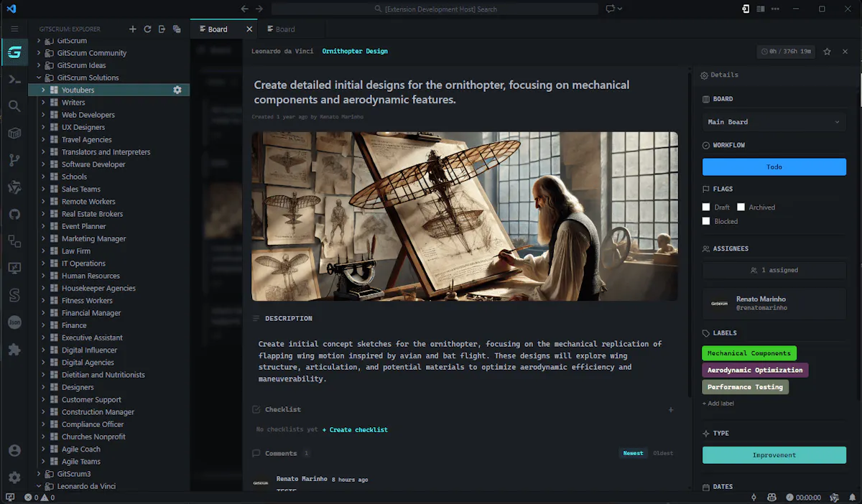Click the Todo workflow button
Screen dimensions: 862x504
(774, 167)
